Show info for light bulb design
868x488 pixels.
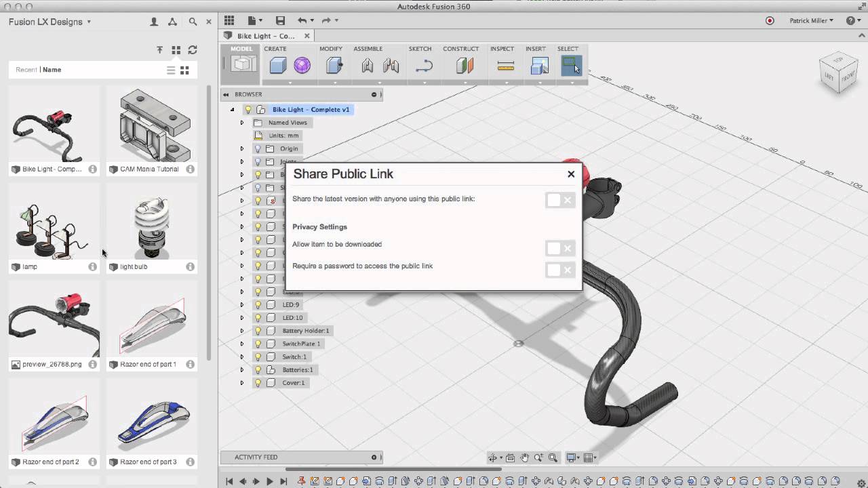[x=191, y=266]
